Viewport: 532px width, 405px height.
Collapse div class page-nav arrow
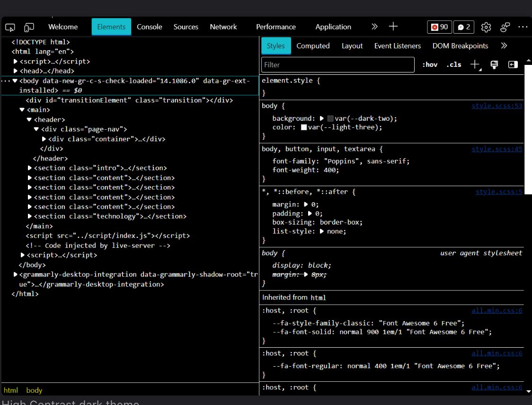click(x=36, y=129)
